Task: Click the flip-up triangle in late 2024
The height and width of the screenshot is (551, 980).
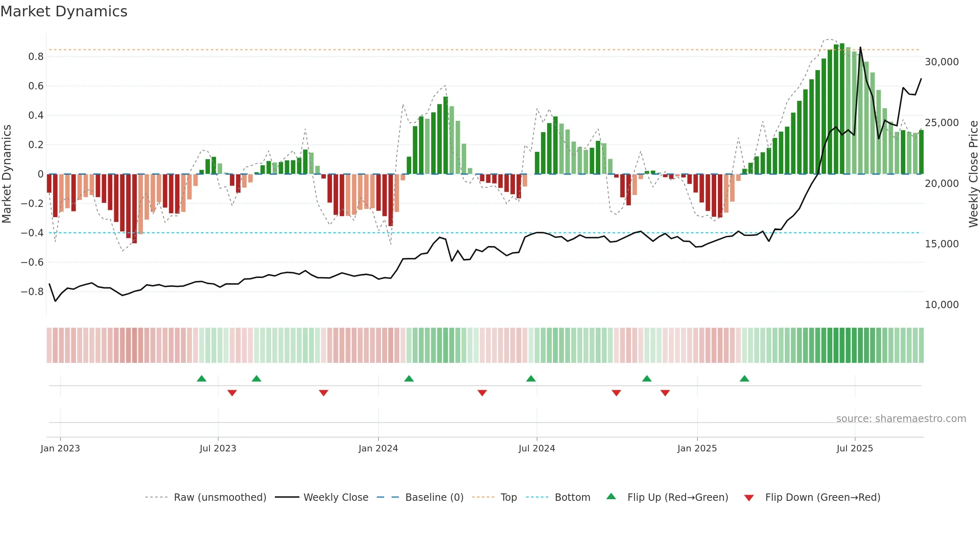Action: click(647, 379)
